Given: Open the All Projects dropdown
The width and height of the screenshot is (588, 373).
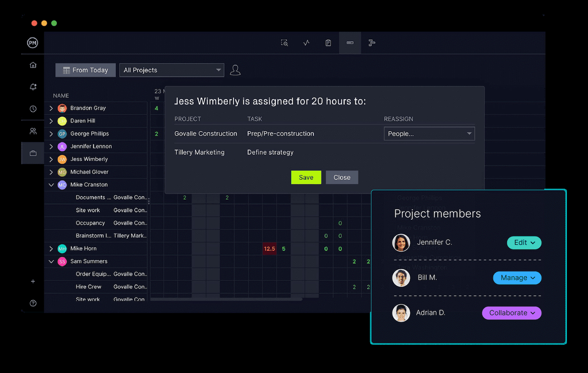Looking at the screenshot, I should (x=172, y=70).
